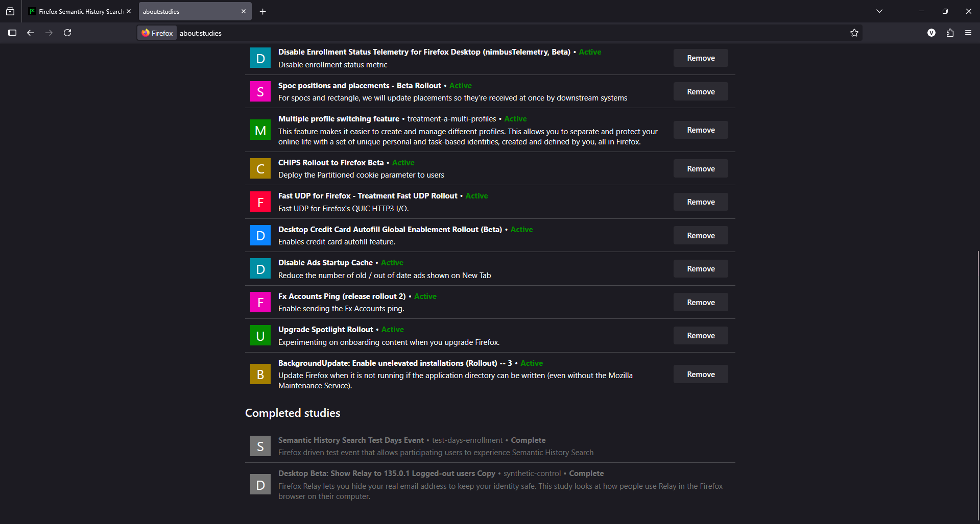This screenshot has width=980, height=524.
Task: Remove the Fast UDP for Firefox study
Action: [701, 202]
